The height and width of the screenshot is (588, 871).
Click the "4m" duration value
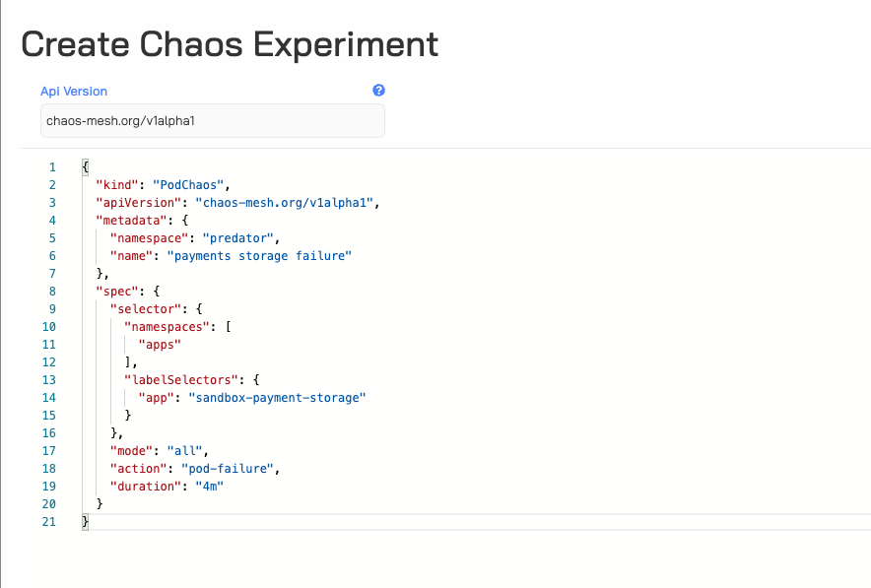[x=210, y=487]
